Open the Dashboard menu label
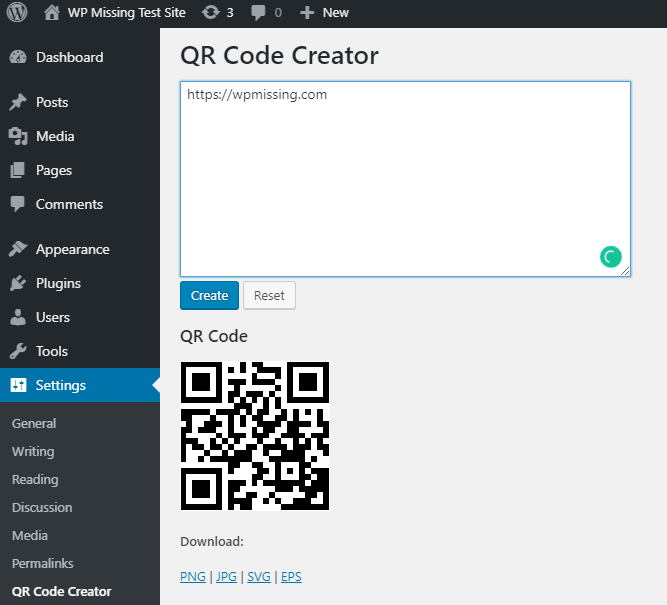Screen dimensions: 667x605 coord(70,57)
